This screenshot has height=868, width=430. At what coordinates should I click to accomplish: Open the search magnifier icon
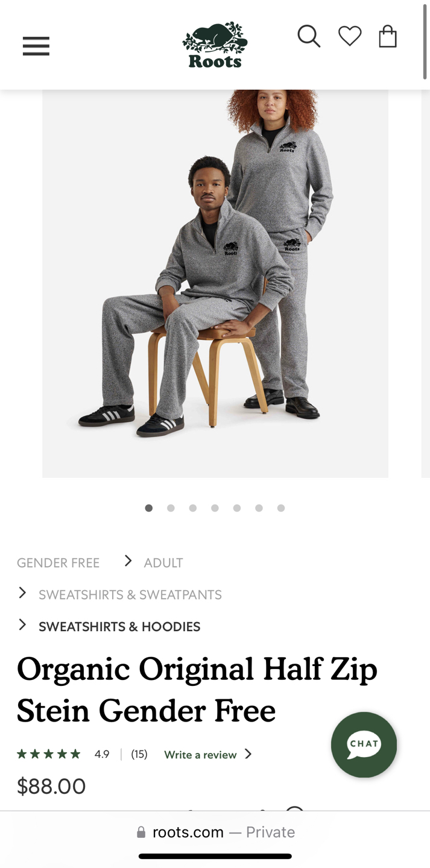click(309, 36)
